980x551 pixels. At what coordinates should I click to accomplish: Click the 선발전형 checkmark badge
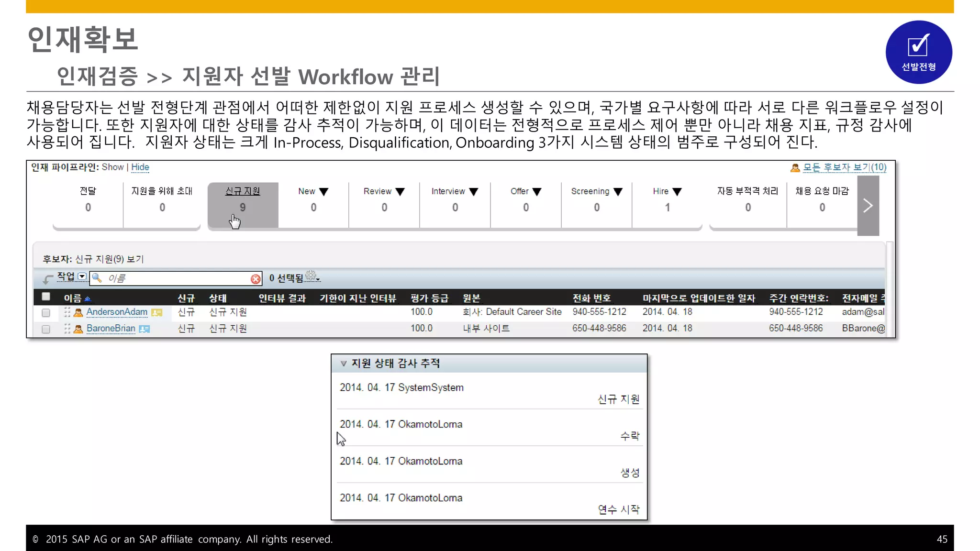[919, 52]
